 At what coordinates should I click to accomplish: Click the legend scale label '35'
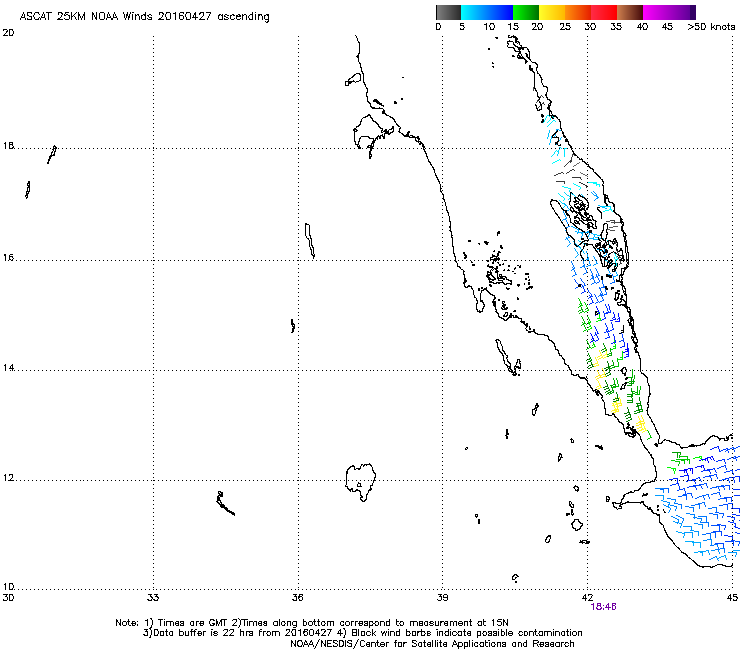(616, 27)
